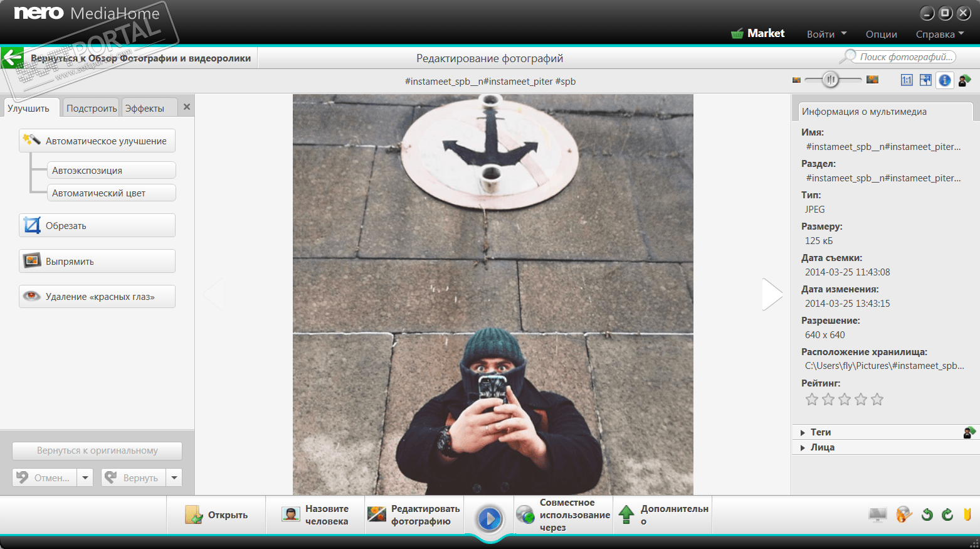Open the Вернуть history dropdown arrow
The width and height of the screenshot is (980, 549).
tap(174, 477)
